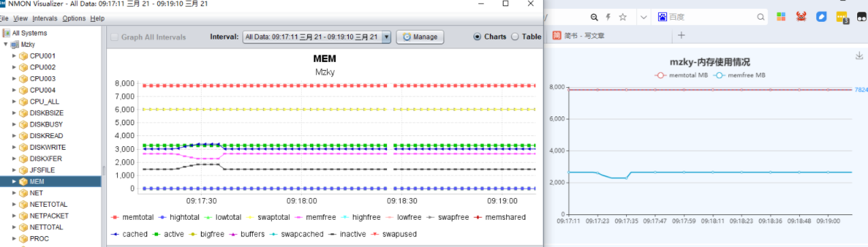Viewport: 868px width, 247px height.
Task: Click the blue note extension icon
Action: tap(822, 16)
